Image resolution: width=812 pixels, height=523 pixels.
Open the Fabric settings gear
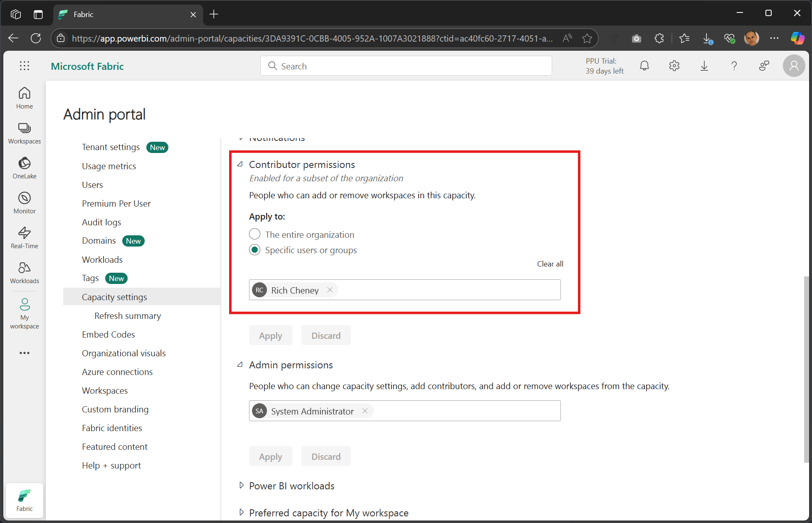click(674, 66)
